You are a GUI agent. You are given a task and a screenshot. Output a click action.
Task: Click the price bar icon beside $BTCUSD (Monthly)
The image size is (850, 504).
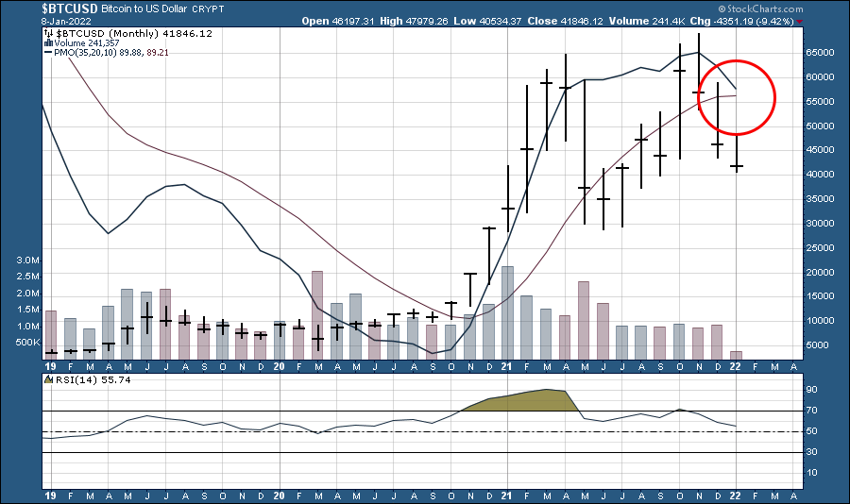pyautogui.click(x=47, y=33)
